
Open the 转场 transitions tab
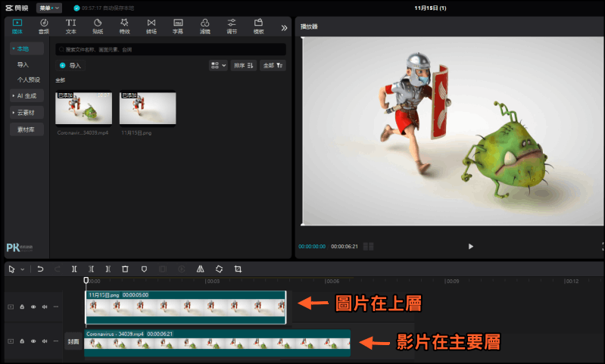151,26
